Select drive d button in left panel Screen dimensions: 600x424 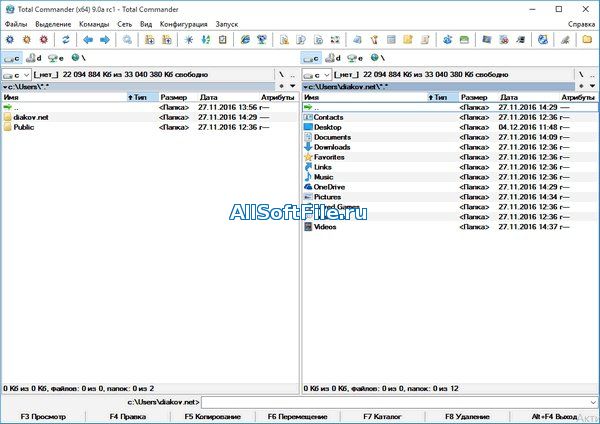[35, 58]
